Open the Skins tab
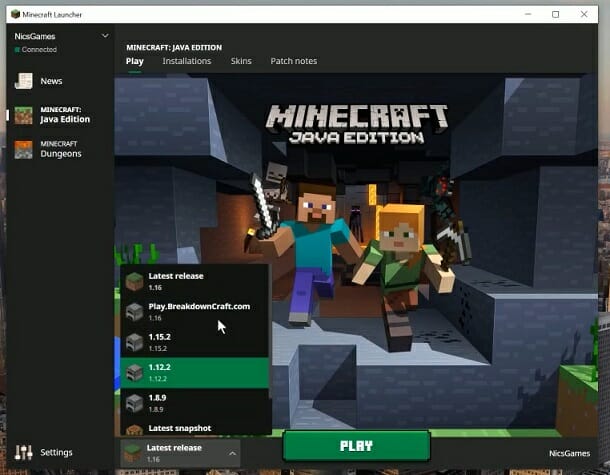The image size is (610, 475). pyautogui.click(x=241, y=61)
